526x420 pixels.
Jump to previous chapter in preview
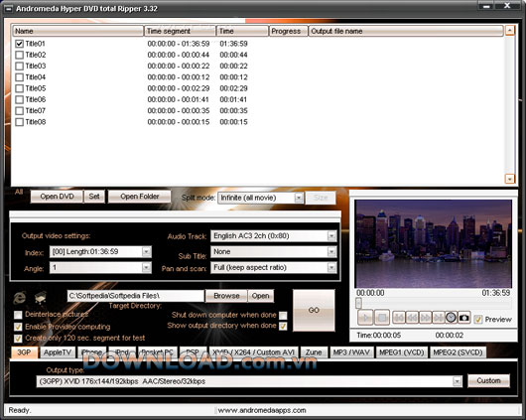pyautogui.click(x=399, y=318)
